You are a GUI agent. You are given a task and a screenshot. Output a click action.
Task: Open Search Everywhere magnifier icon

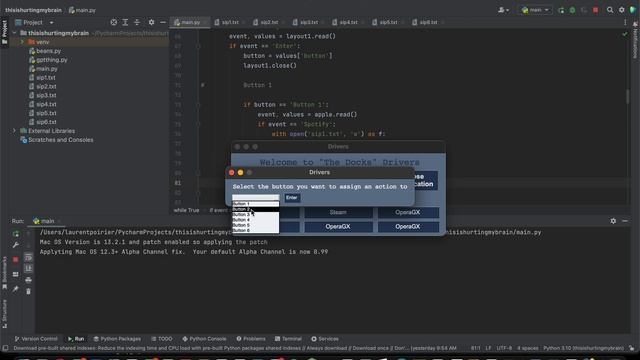(610, 10)
